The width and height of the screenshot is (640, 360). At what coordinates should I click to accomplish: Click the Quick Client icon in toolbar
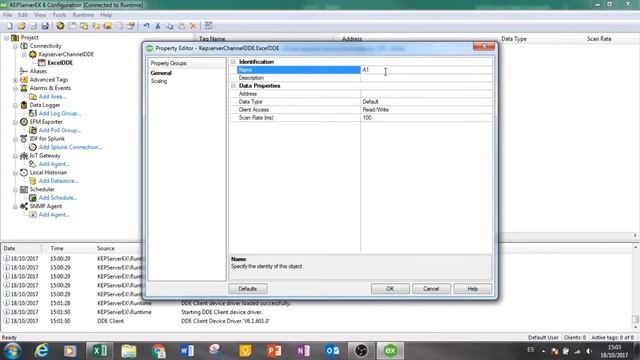click(x=208, y=26)
